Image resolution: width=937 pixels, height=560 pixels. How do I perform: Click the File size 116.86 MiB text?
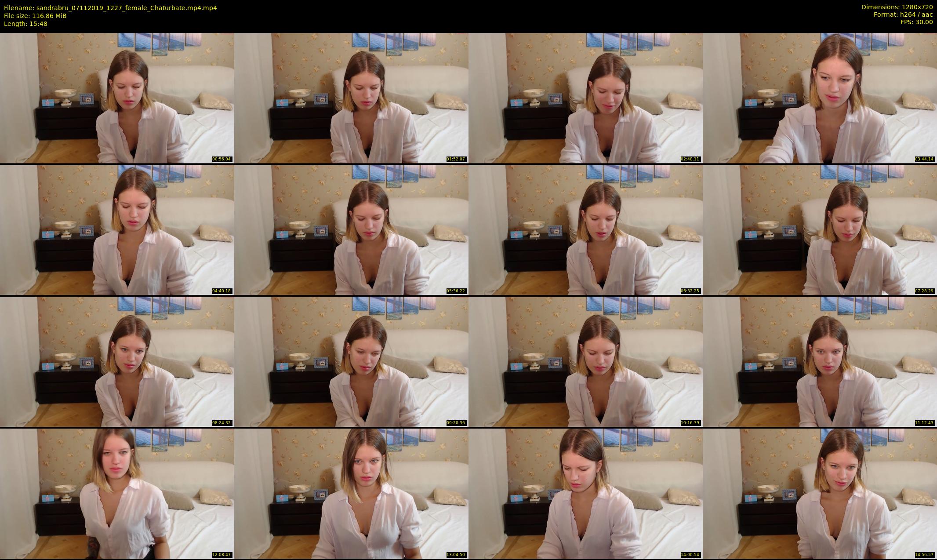coord(35,16)
